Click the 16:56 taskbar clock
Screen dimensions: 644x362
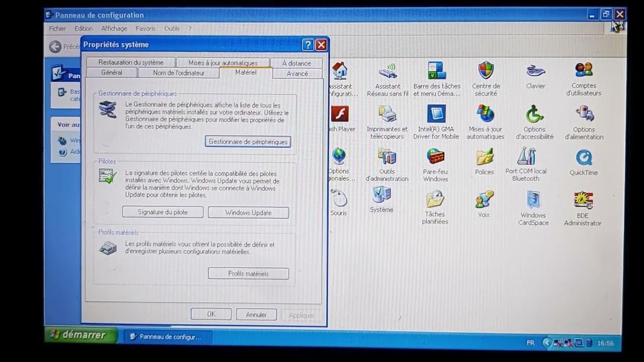605,343
